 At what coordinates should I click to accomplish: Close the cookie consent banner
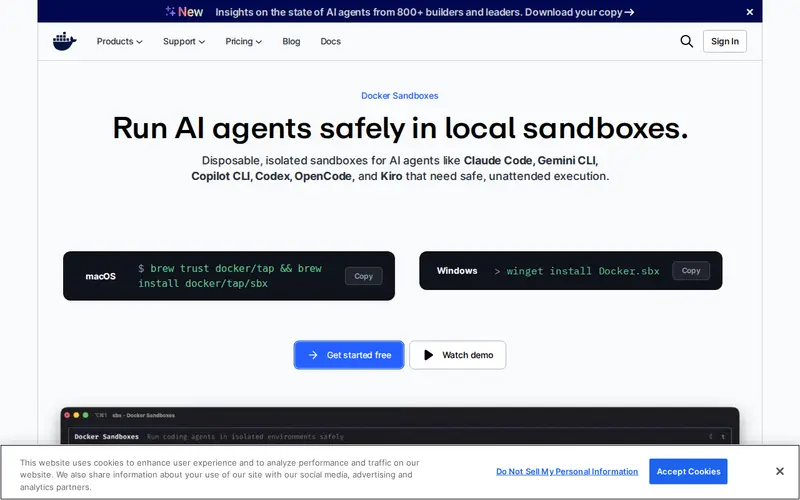[779, 471]
